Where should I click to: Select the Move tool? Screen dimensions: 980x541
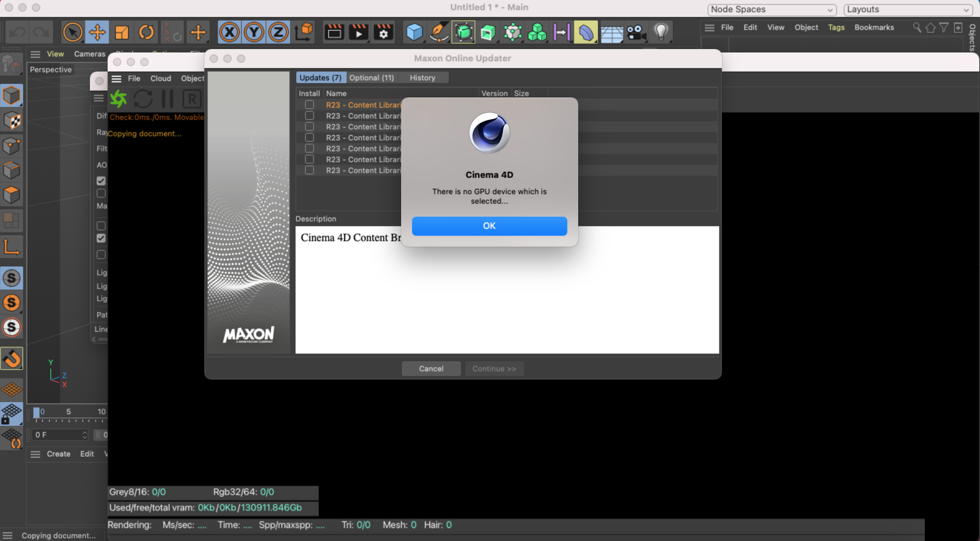pyautogui.click(x=97, y=32)
